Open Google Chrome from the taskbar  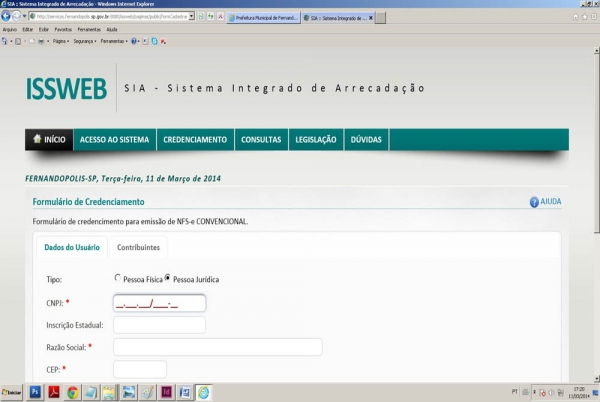[x=73, y=392]
